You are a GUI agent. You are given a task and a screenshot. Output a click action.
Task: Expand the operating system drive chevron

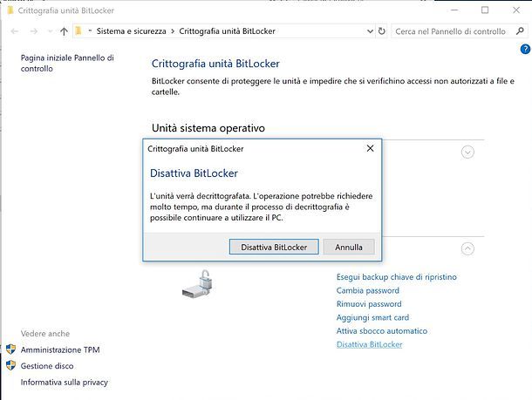point(467,153)
